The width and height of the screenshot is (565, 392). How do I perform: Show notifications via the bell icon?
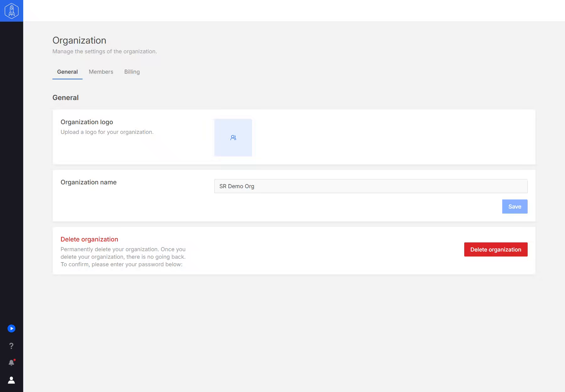12,363
